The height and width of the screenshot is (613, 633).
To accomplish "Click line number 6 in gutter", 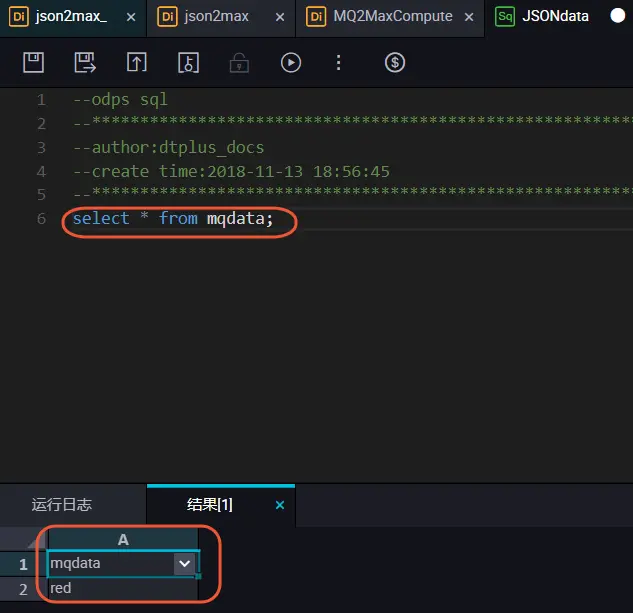I will [41, 218].
